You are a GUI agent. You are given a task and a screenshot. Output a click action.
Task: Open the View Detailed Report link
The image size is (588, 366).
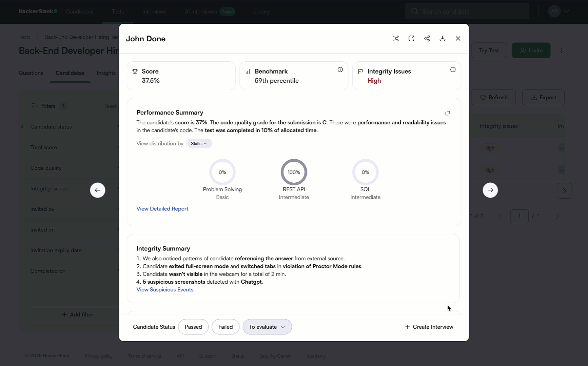click(162, 209)
